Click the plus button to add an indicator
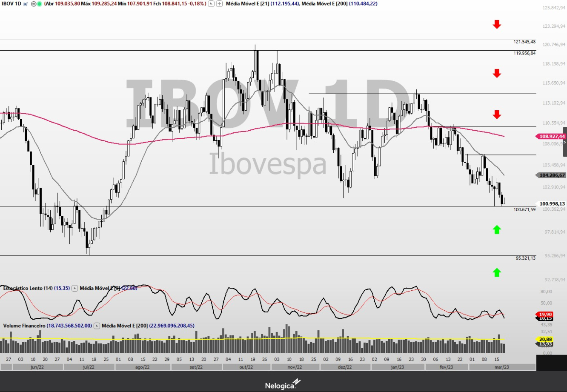The height and width of the screenshot is (392, 567). pyautogui.click(x=219, y=4)
